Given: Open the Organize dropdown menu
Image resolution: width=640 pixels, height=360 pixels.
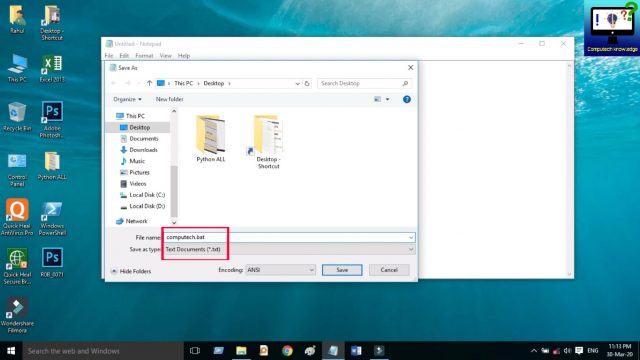Looking at the screenshot, I should click(127, 99).
